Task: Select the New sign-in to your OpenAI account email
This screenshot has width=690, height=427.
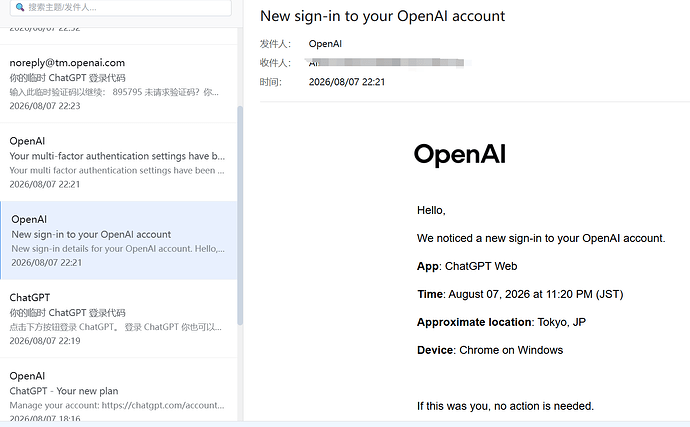Action: tap(118, 240)
